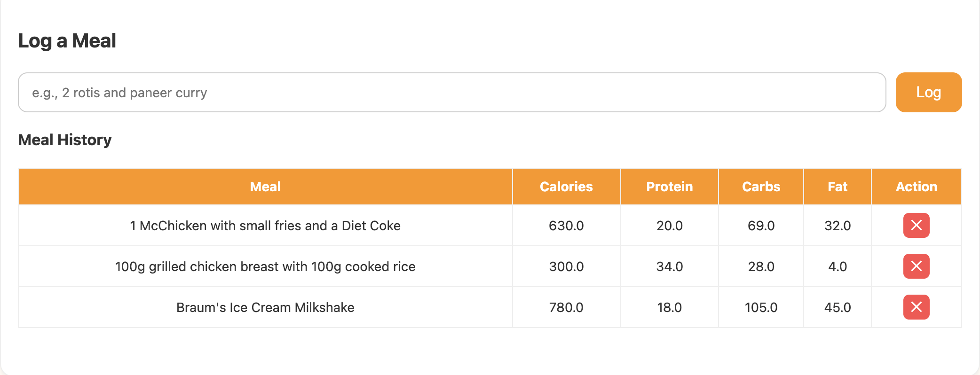Click the Action column header
Screen dimensions: 980x375
(x=916, y=187)
